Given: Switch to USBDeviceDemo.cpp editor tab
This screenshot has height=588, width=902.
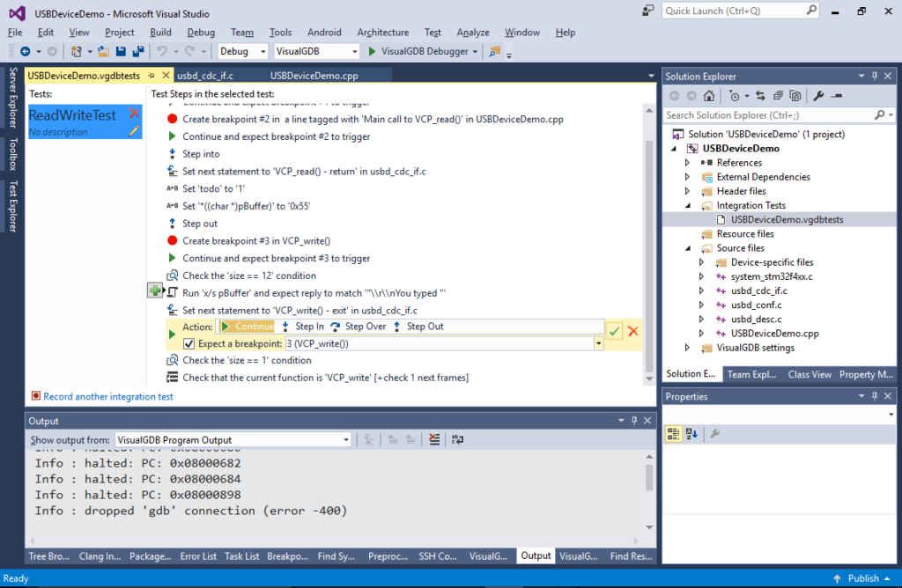Looking at the screenshot, I should pos(314,76).
